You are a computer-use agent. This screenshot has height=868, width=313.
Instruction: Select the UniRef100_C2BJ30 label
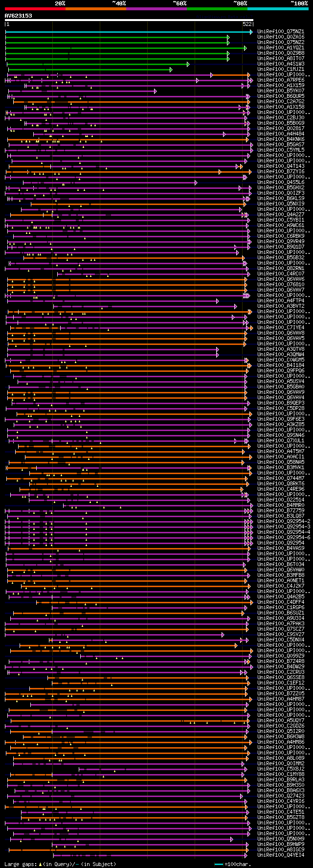[281, 118]
